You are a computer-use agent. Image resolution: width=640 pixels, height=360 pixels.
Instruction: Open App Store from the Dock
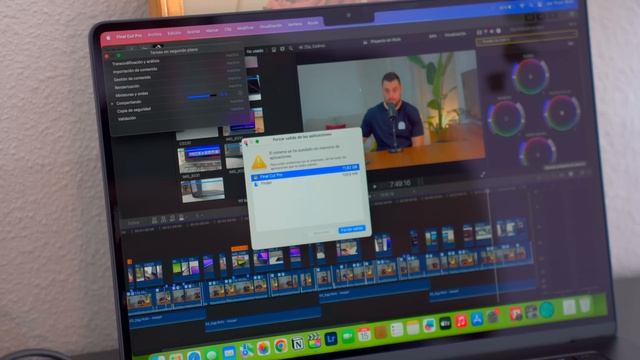pos(477,319)
